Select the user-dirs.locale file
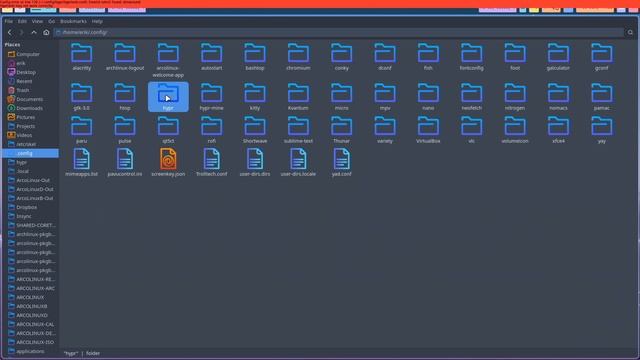Viewport: 640px width, 360px height. [x=298, y=162]
